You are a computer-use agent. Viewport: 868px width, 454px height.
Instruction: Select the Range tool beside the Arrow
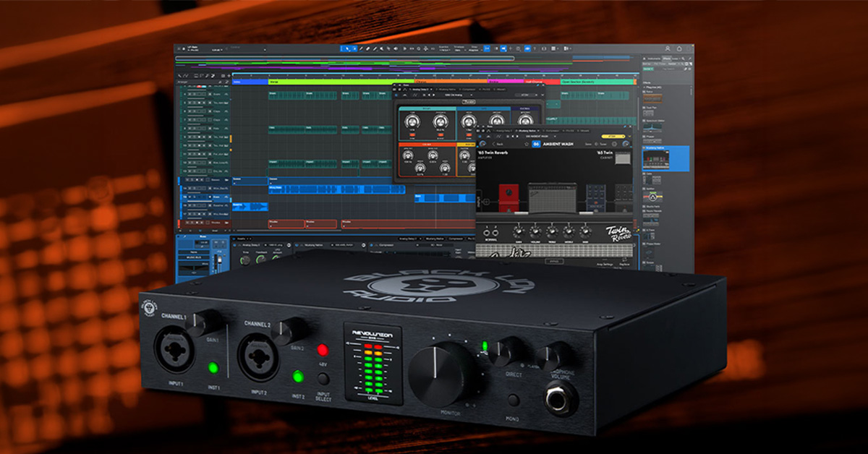354,48
